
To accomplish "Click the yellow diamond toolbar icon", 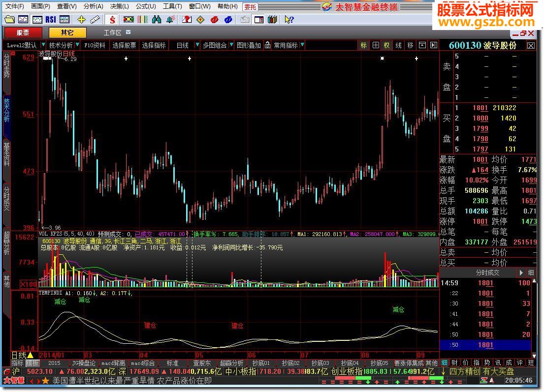I will click(x=200, y=20).
